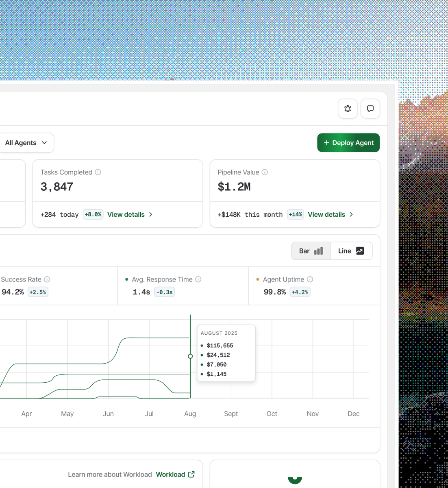The image size is (448, 488).
Task: Click the $1,145 tooltip entry
Action: coord(217,374)
